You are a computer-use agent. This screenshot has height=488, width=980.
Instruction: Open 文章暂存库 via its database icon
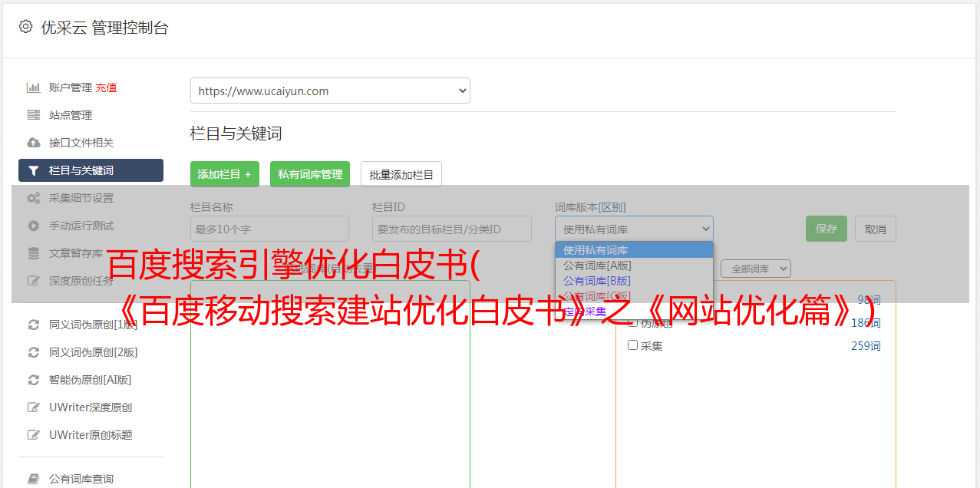pos(34,253)
